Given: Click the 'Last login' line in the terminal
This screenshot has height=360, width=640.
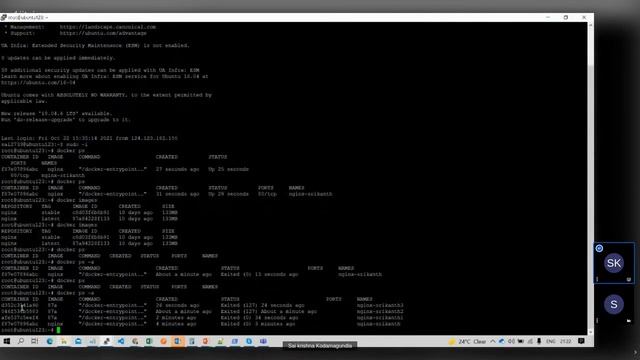Looking at the screenshot, I should (89, 138).
